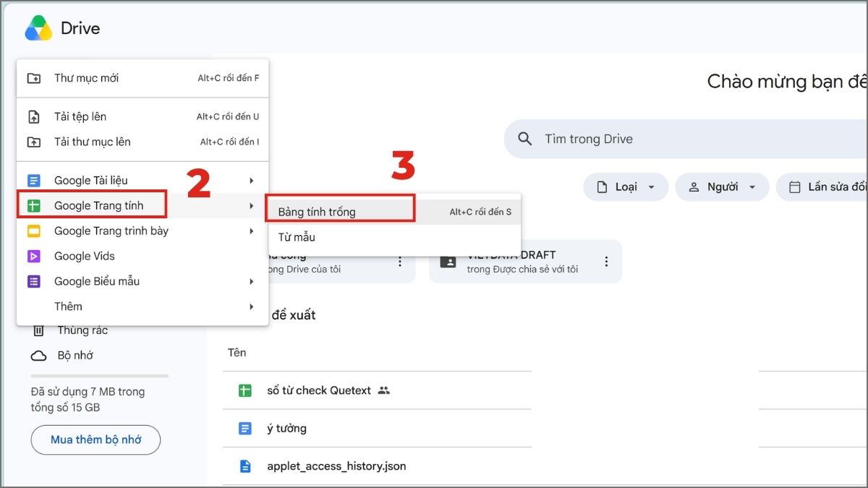The image size is (868, 488).
Task: Click the blue Google Docs icon
Action: [33, 180]
